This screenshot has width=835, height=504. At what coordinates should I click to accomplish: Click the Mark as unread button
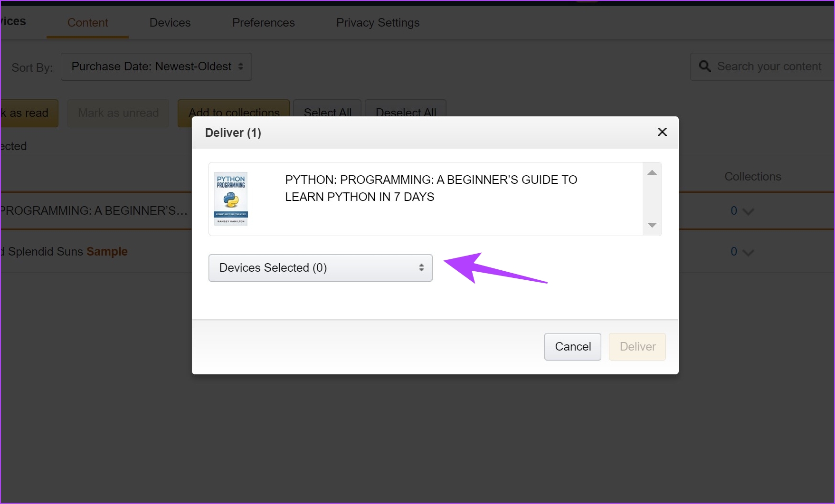click(118, 113)
